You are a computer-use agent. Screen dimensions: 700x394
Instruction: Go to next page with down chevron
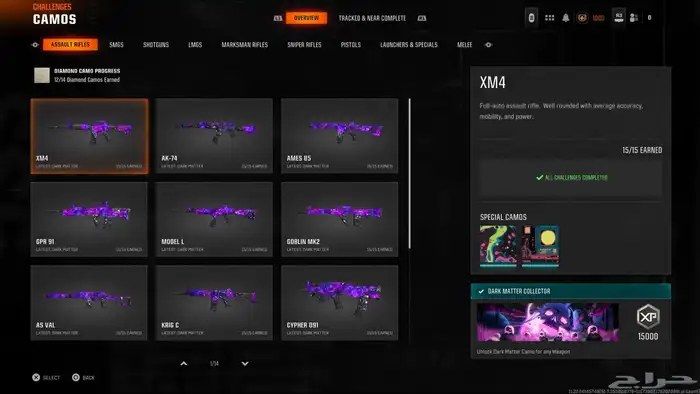point(245,364)
